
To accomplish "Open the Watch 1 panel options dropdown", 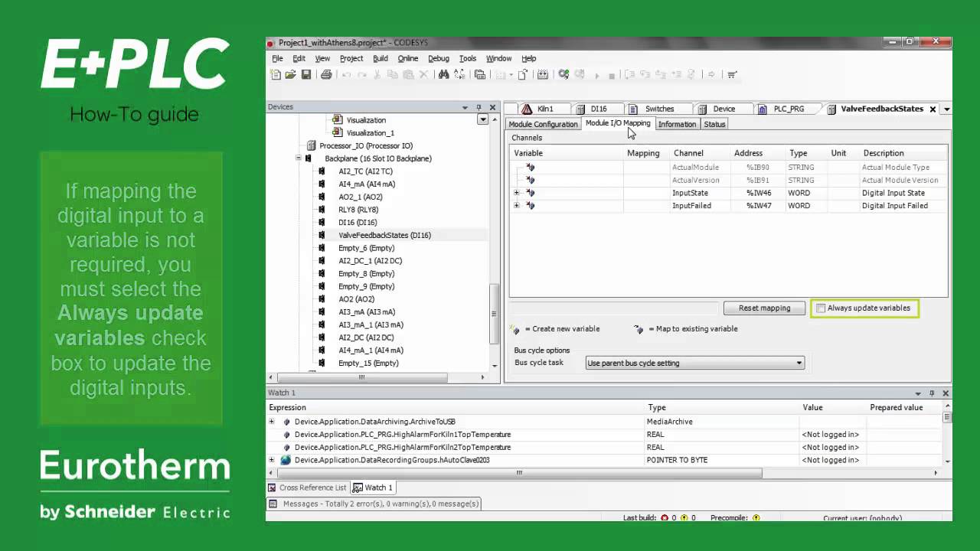I will (x=918, y=393).
